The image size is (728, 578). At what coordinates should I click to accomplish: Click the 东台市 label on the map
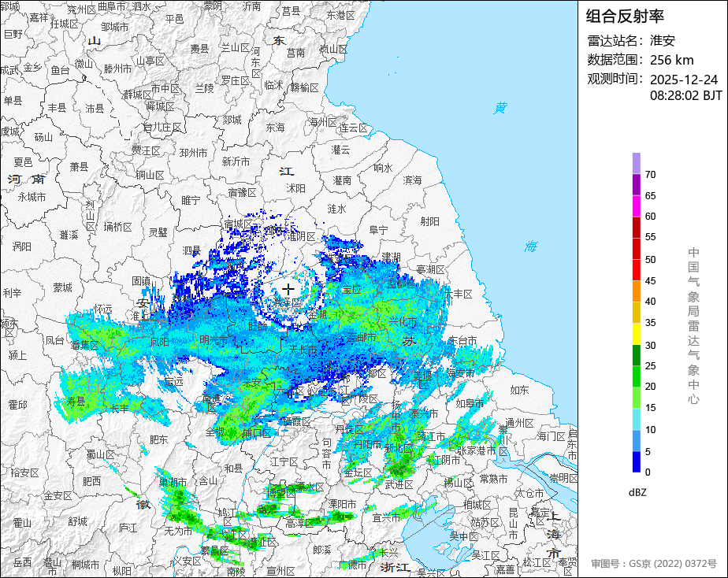tap(462, 341)
